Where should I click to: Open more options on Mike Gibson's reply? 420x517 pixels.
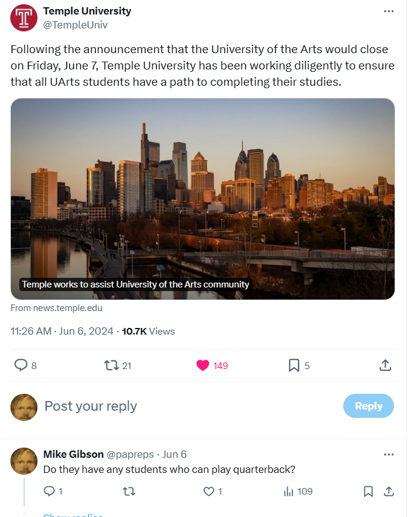[390, 454]
